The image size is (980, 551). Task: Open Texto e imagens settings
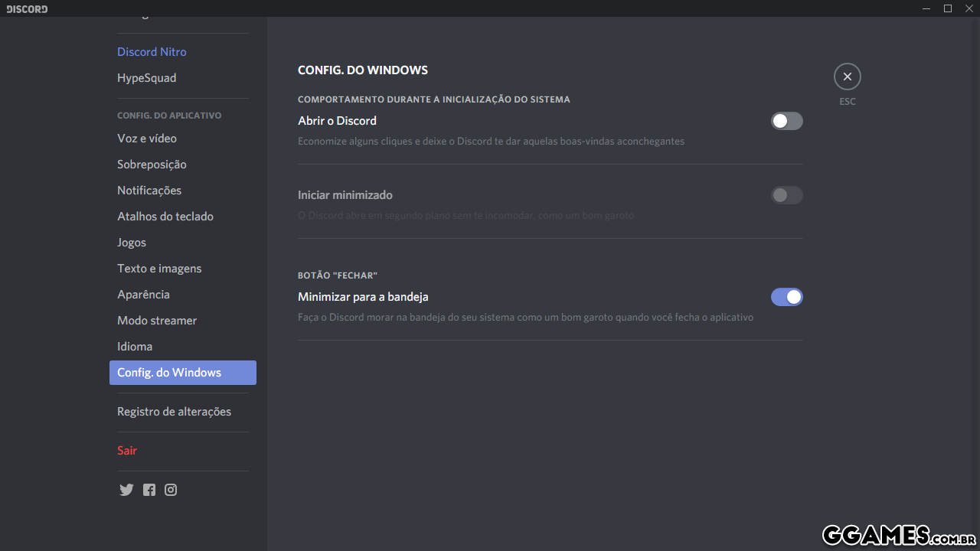pos(159,269)
